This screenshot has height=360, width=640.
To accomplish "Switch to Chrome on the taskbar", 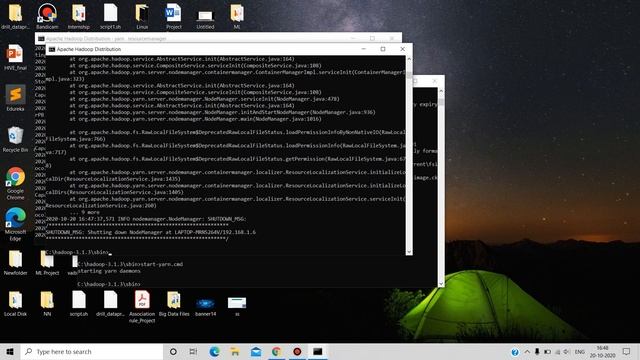I will tap(276, 351).
